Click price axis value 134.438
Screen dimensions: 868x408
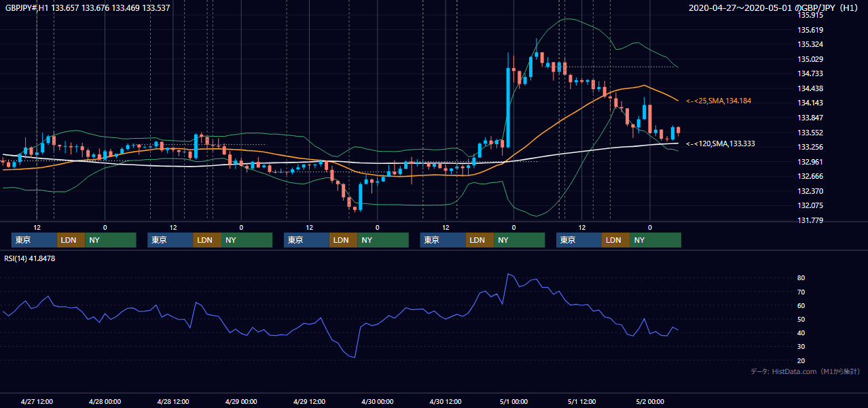[810, 88]
